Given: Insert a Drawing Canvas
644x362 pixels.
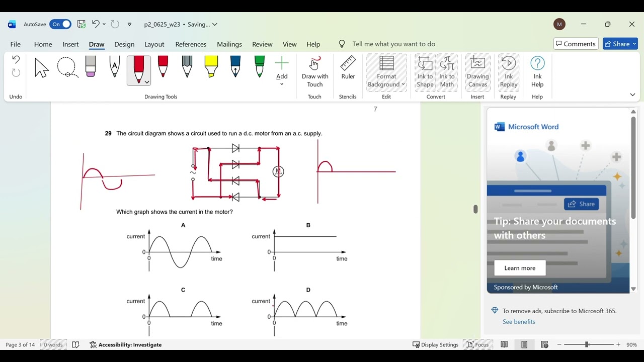Looking at the screenshot, I should click(477, 72).
